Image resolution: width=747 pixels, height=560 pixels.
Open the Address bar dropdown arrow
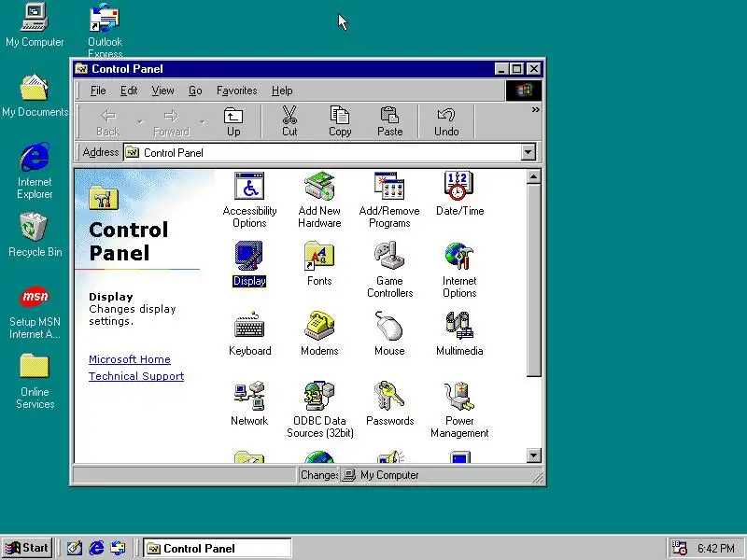coord(528,152)
